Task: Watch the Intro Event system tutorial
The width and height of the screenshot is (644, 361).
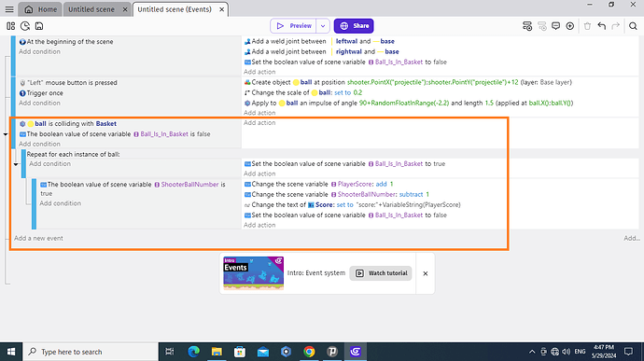Action: coord(381,273)
